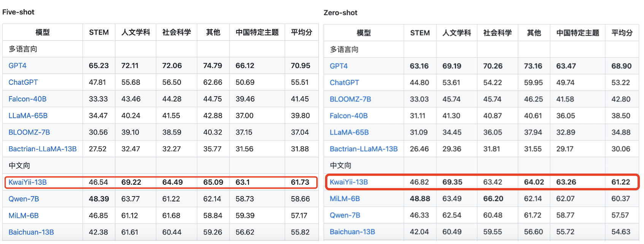Click the Five-shot section heading

pos(18,12)
